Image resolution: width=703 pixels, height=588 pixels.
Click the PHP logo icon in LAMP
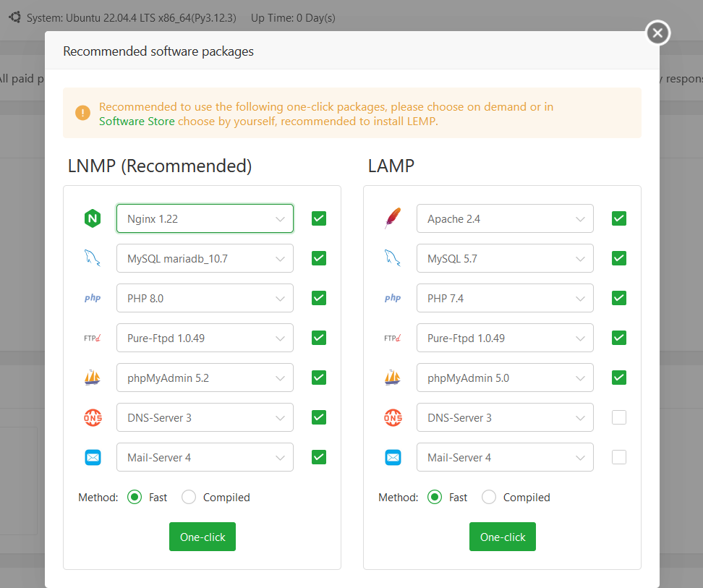pyautogui.click(x=393, y=298)
